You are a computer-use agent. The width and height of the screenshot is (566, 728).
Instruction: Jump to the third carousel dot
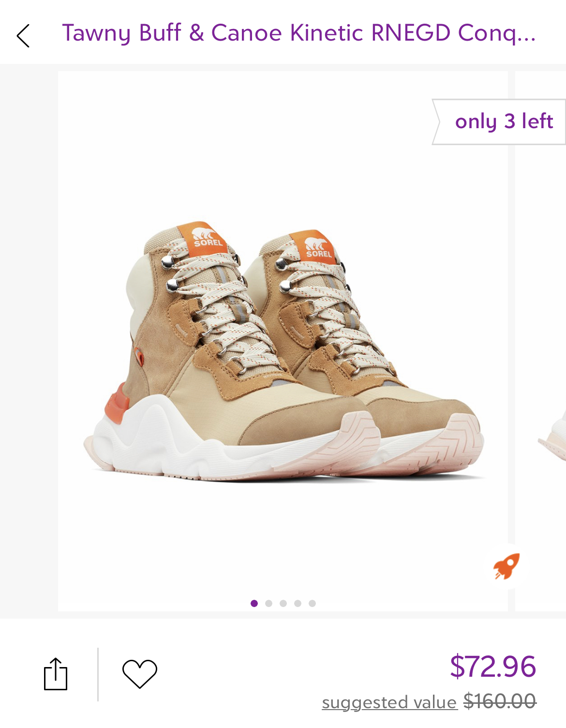click(283, 603)
